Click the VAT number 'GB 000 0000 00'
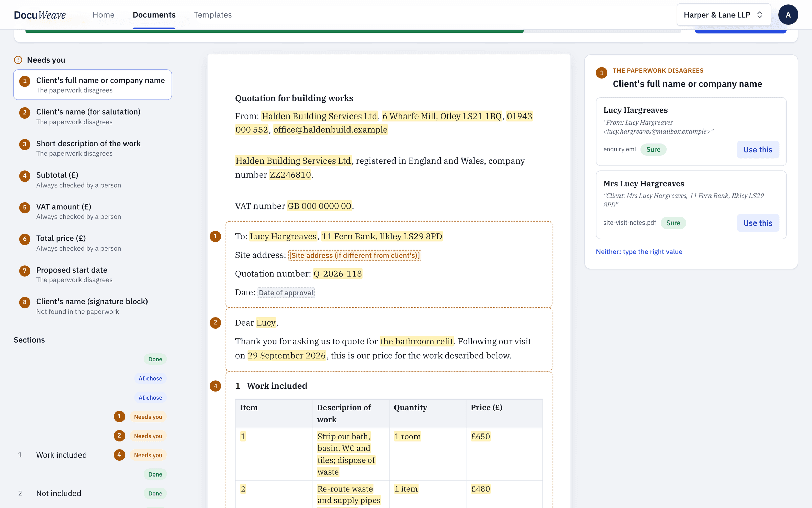The height and width of the screenshot is (508, 812). click(319, 206)
